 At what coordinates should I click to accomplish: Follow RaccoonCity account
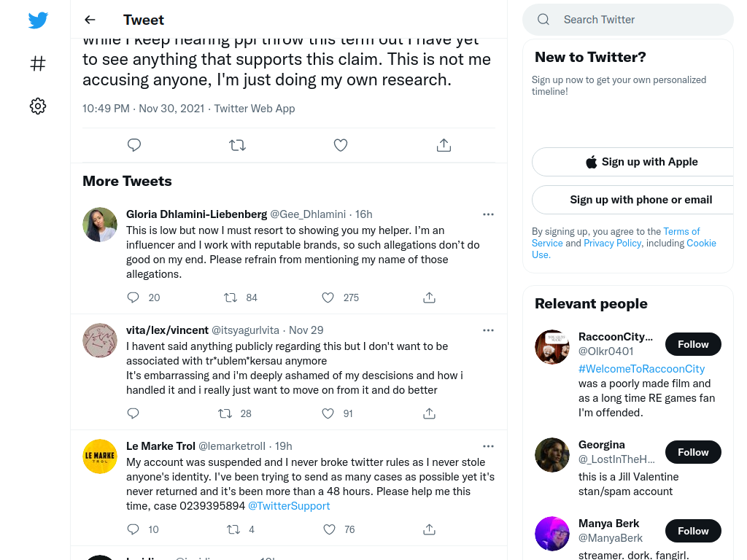(x=693, y=344)
